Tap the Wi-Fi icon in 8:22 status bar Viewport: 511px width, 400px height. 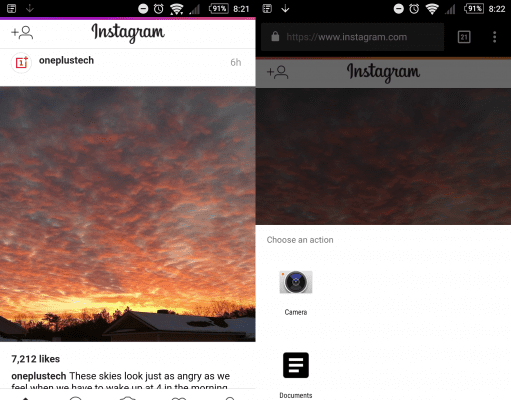[432, 9]
